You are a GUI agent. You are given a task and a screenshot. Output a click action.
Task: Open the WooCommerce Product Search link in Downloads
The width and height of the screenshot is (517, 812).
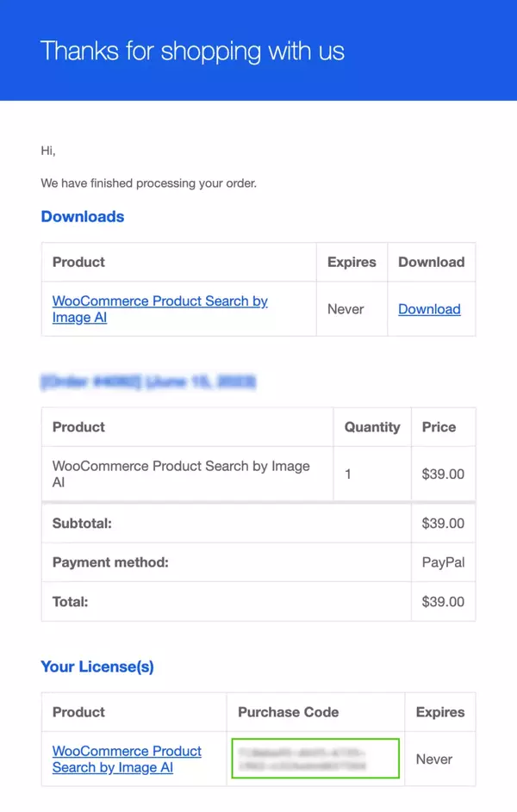tap(159, 309)
